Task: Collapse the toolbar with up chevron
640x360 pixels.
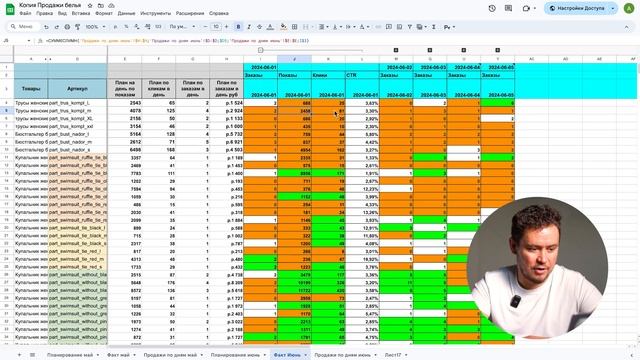Action: (627, 27)
